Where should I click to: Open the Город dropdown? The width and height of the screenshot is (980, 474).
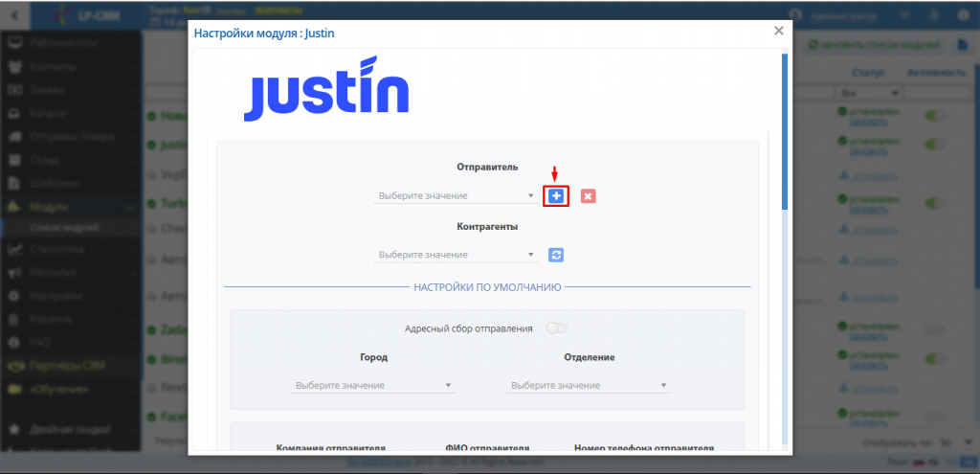[x=374, y=385]
